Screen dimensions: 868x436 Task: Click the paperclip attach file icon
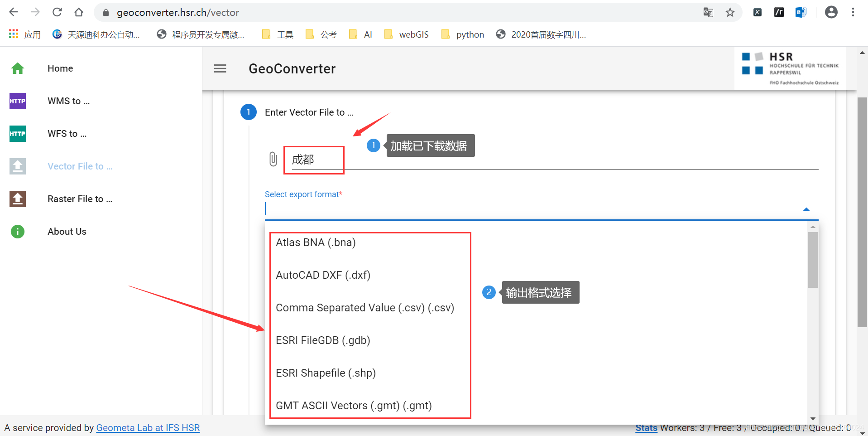point(273,159)
